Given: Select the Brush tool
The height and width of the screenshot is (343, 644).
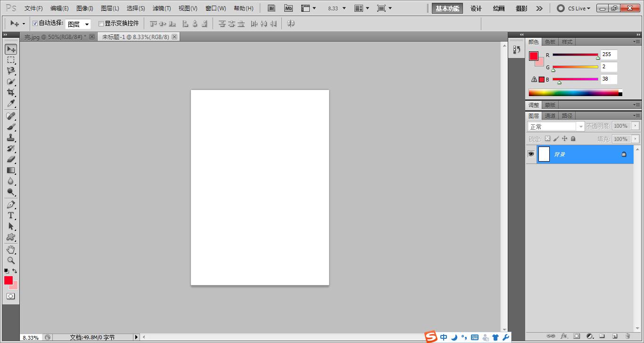Looking at the screenshot, I should click(x=11, y=127).
